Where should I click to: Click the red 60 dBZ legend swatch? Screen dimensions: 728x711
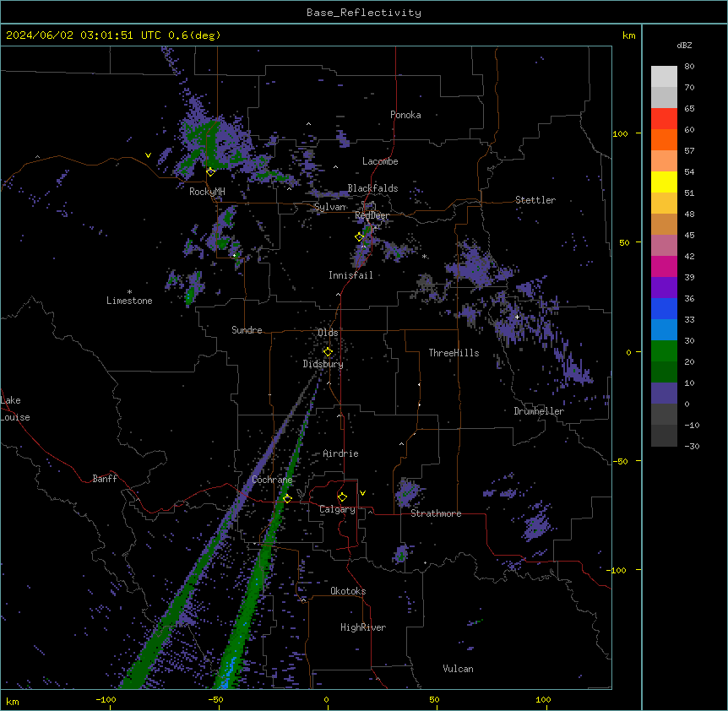pos(664,119)
